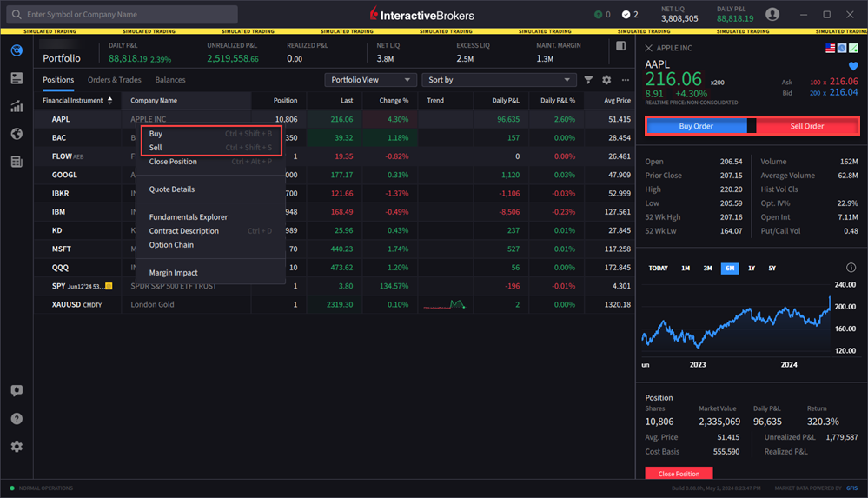
Task: Click the red Sell Order button
Action: (806, 126)
